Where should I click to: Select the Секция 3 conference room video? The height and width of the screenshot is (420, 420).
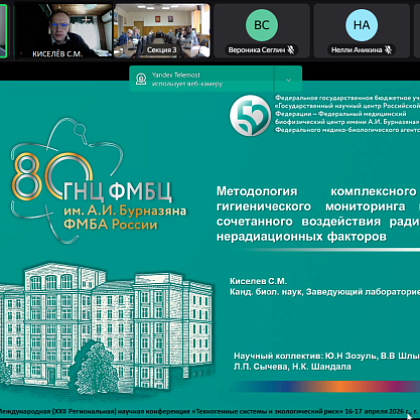(x=162, y=31)
